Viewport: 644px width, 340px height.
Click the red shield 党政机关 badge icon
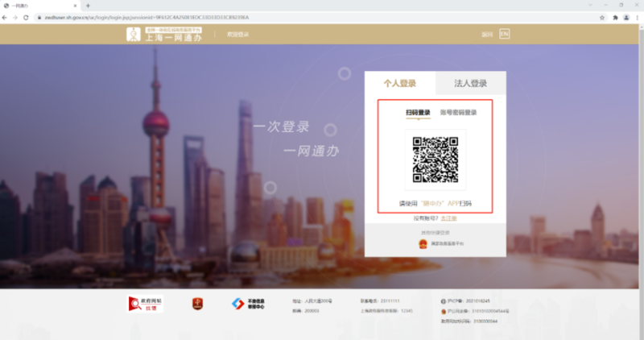197,304
